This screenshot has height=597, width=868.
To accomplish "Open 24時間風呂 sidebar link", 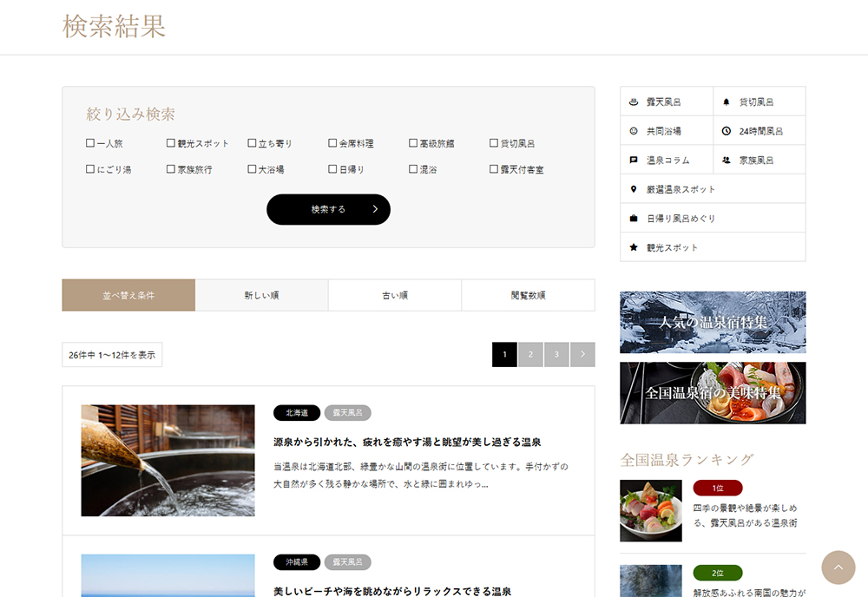I will coord(759,131).
